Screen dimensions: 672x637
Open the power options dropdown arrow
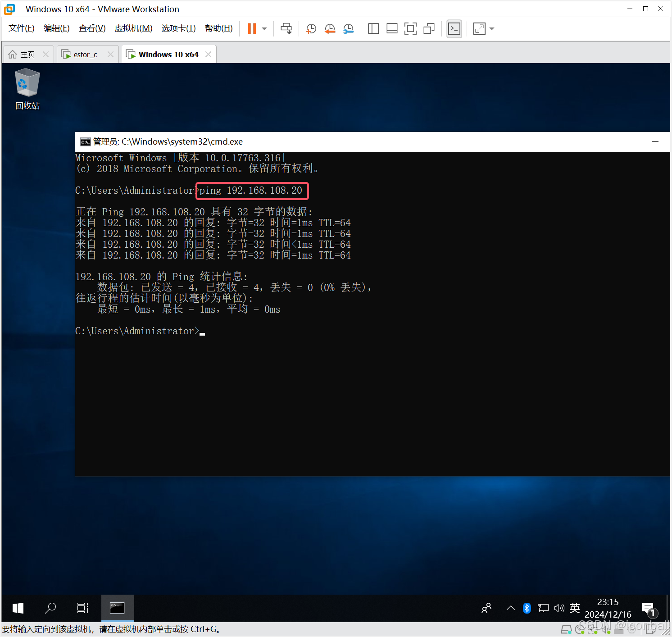click(264, 29)
